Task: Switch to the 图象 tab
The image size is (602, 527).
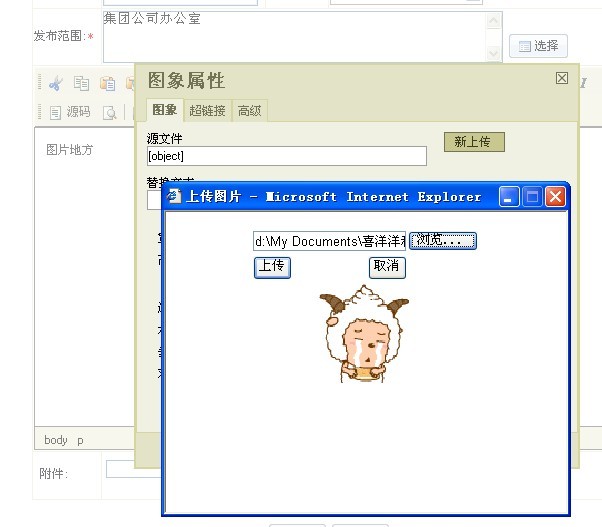Action: 164,110
